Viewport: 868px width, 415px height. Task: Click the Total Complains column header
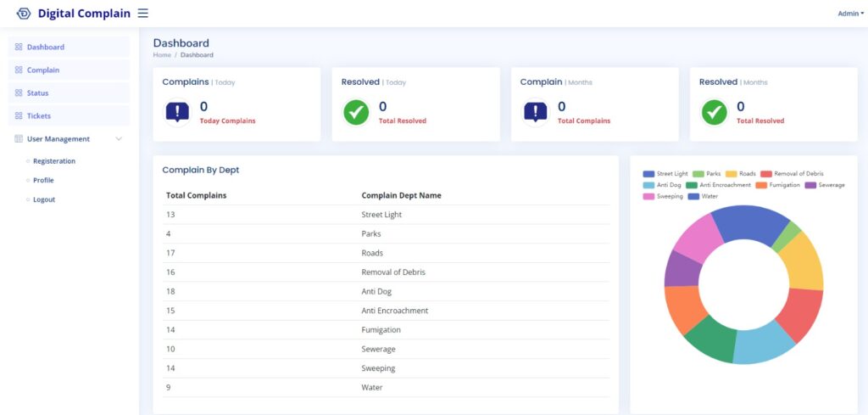point(196,195)
